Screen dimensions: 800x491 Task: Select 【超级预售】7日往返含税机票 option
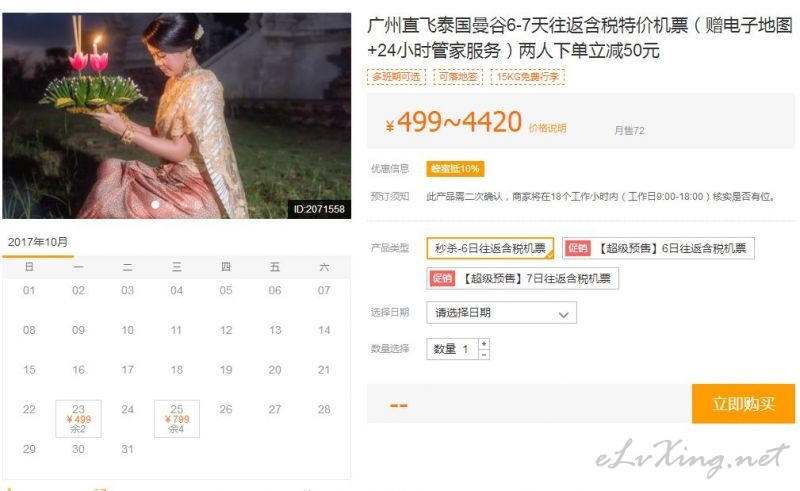(522, 279)
